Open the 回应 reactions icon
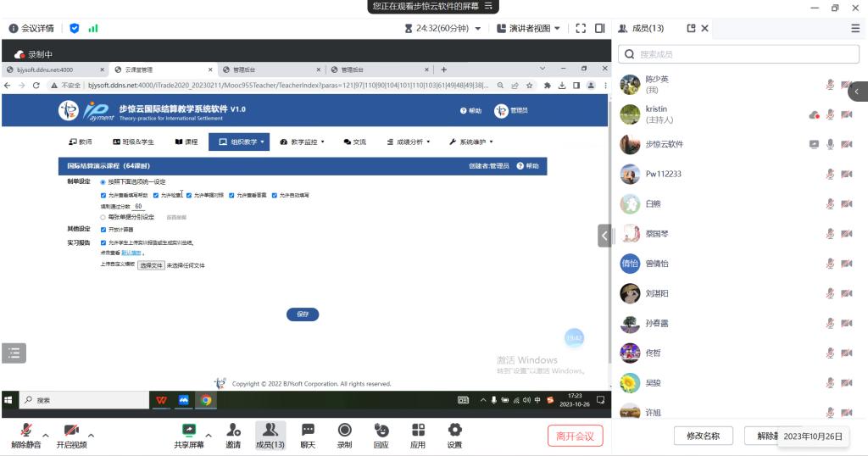 [381, 431]
